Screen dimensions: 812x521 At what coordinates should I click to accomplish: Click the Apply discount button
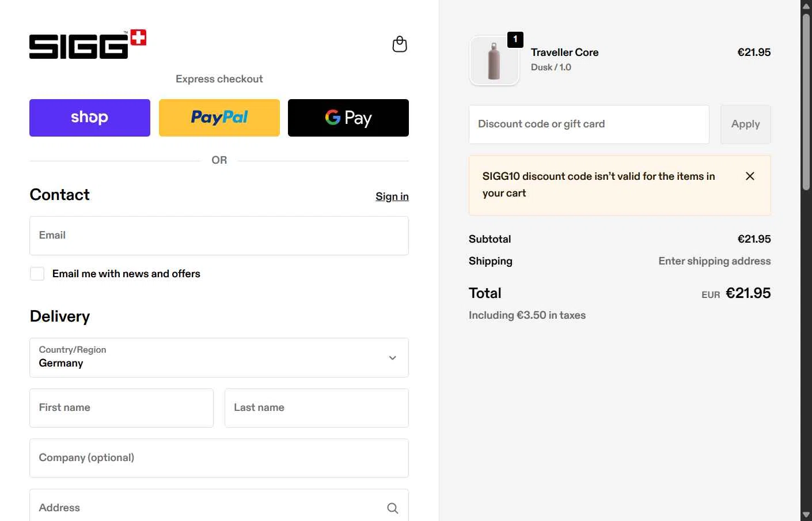746,124
